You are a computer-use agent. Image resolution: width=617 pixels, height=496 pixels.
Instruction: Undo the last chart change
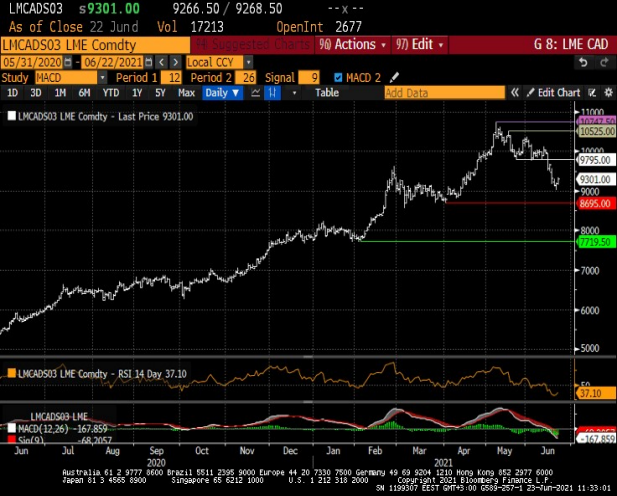[583, 62]
